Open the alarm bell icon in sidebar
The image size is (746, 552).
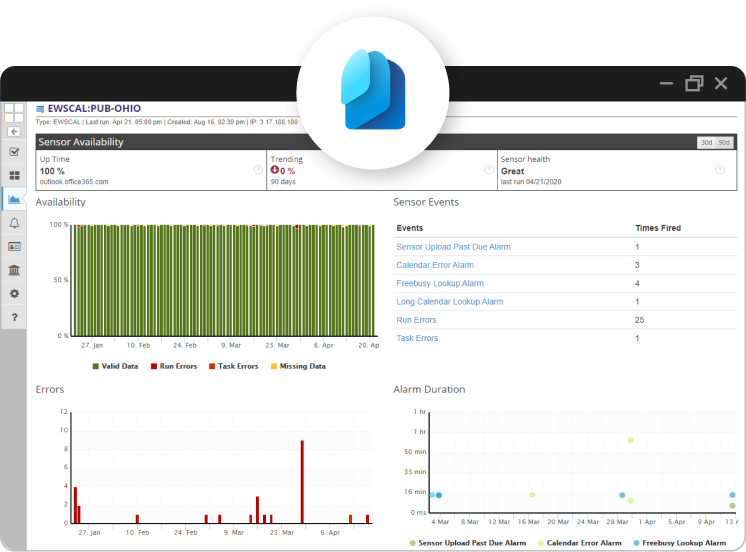click(x=14, y=223)
